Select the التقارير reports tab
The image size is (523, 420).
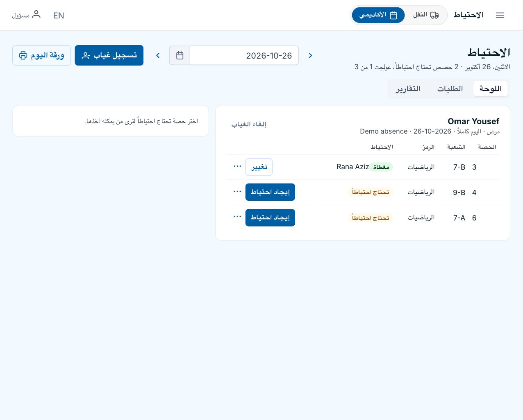[408, 89]
